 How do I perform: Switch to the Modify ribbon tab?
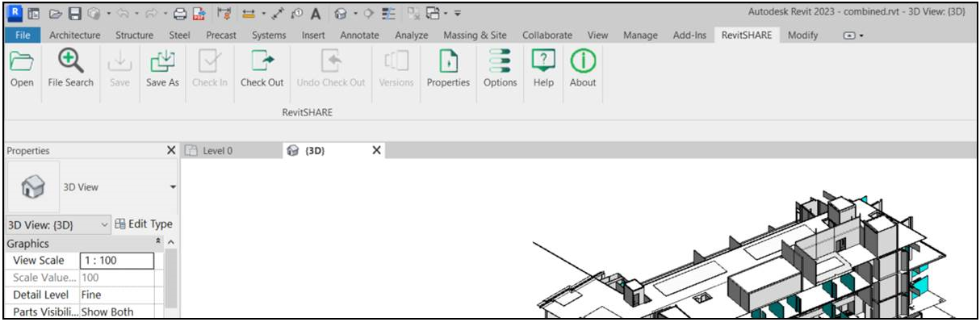point(802,36)
